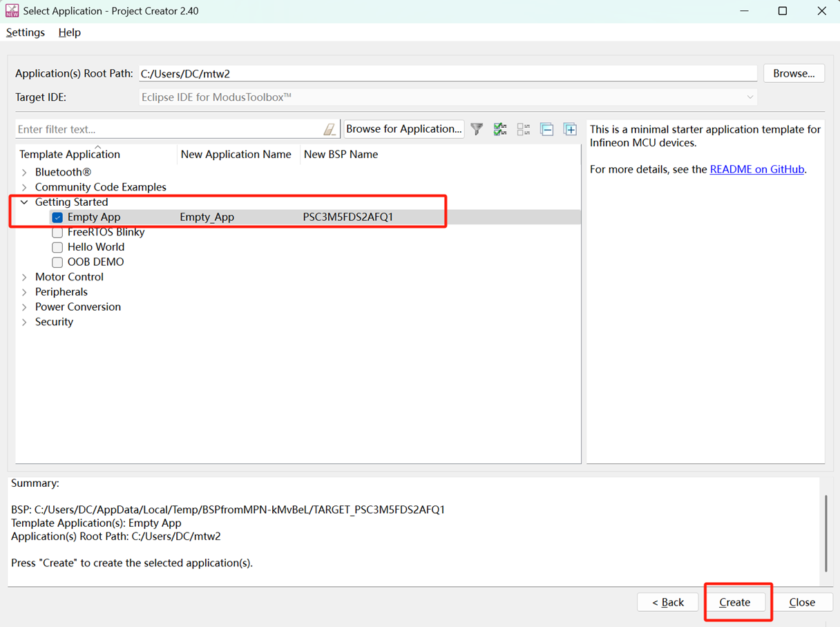Enable the FreeRTOS Blinky checkbox
The height and width of the screenshot is (627, 840).
57,233
